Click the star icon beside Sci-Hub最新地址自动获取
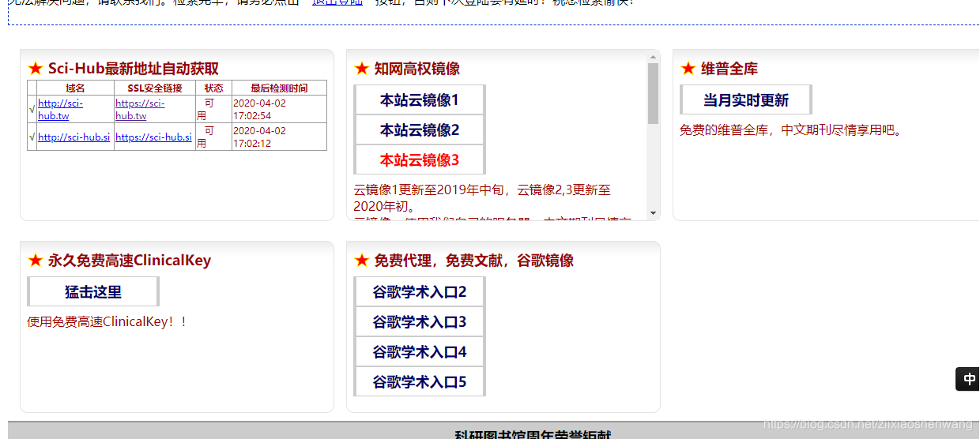Viewport: 980px width, 439px height. 36,69
